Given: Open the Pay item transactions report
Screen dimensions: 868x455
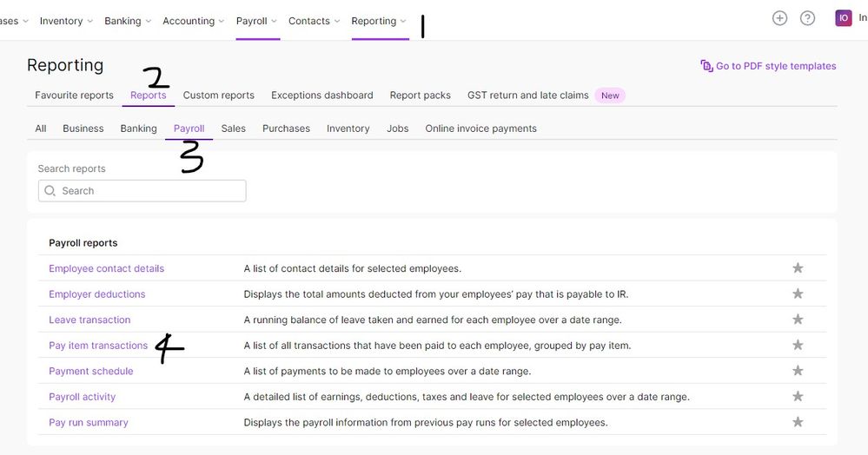Looking at the screenshot, I should point(98,346).
